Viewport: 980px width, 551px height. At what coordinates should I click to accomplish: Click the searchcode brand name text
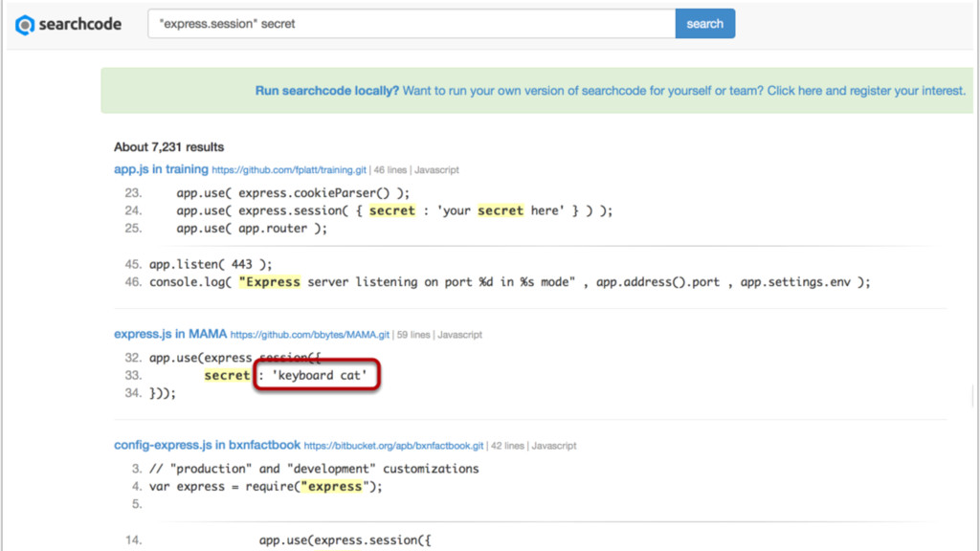point(80,24)
